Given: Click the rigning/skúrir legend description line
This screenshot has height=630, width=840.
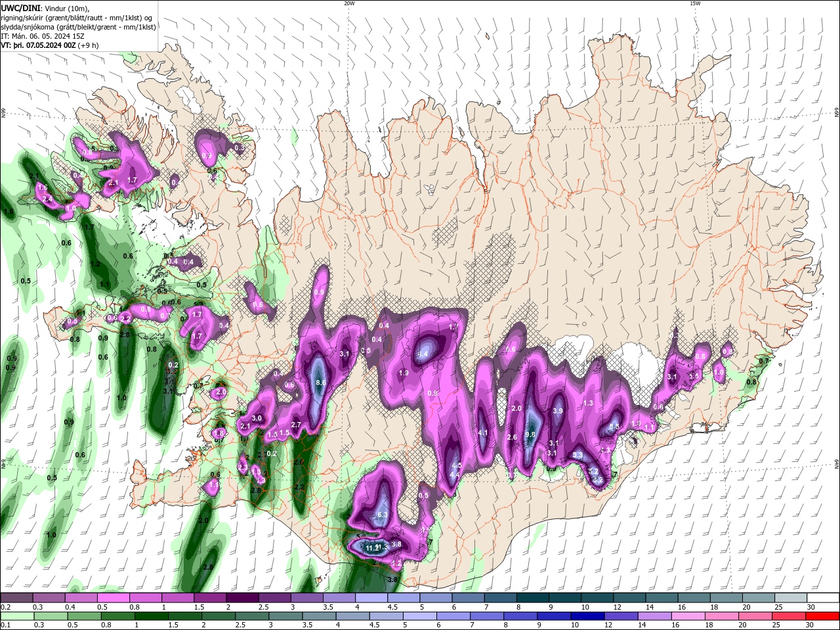Looking at the screenshot, I should pos(75,18).
